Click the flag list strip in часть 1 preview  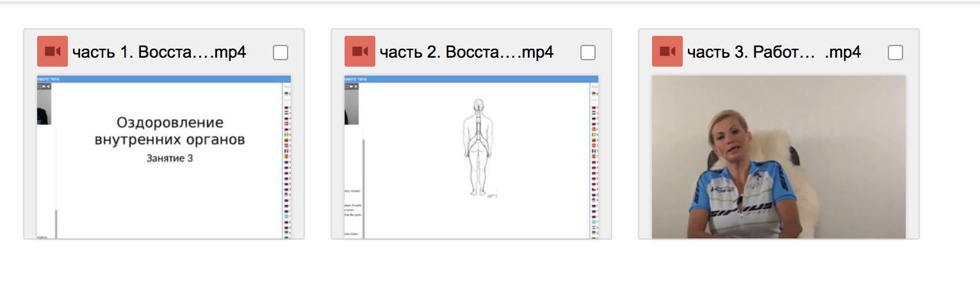(286, 160)
